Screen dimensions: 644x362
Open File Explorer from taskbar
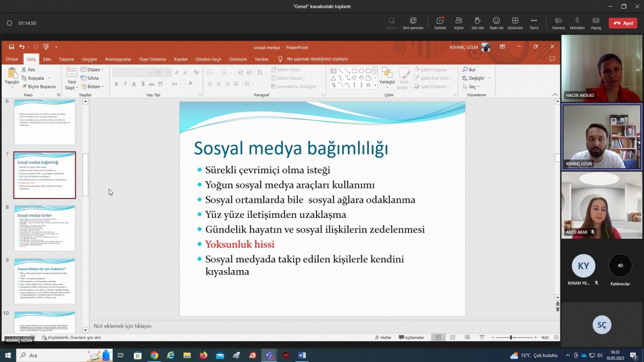[x=187, y=355]
